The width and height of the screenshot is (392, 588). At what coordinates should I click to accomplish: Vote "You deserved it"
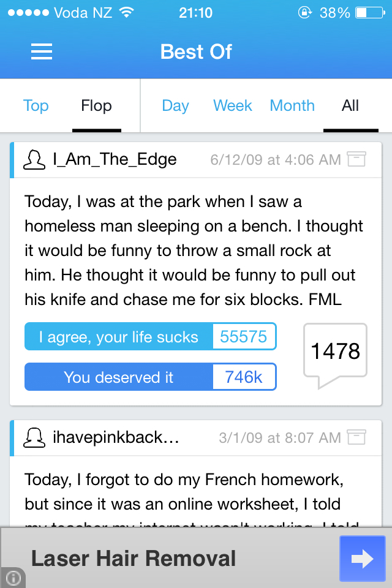click(150, 377)
